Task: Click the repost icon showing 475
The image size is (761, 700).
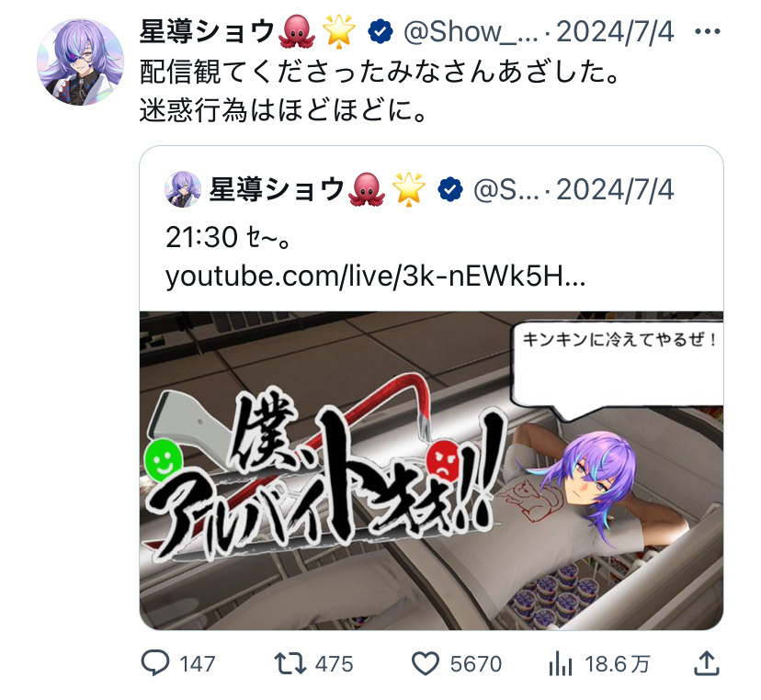Action: (290, 663)
